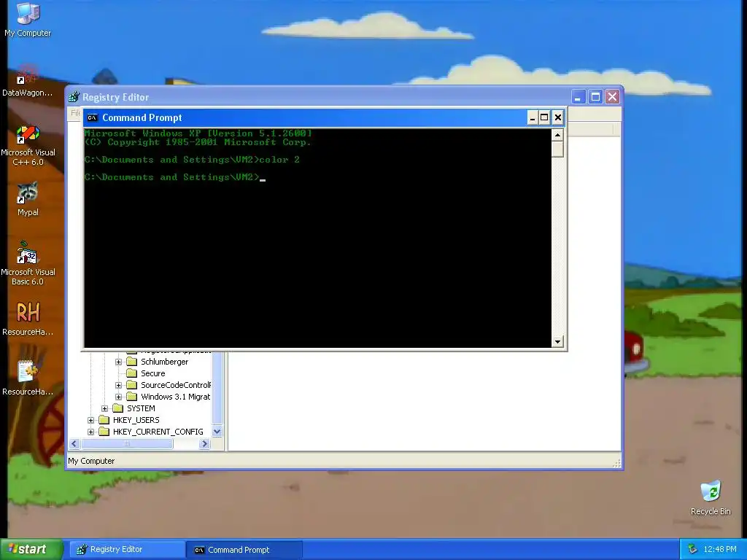
Task: Select the Schlumberger folder icon
Action: pos(131,362)
